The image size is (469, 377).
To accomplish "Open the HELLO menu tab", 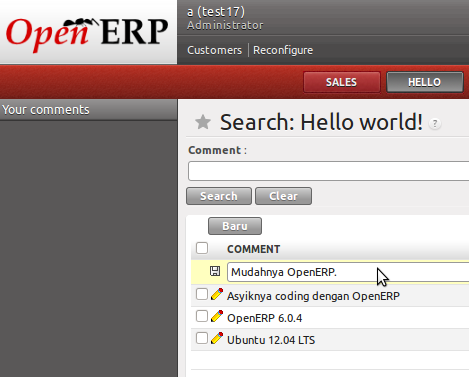I will pos(425,82).
